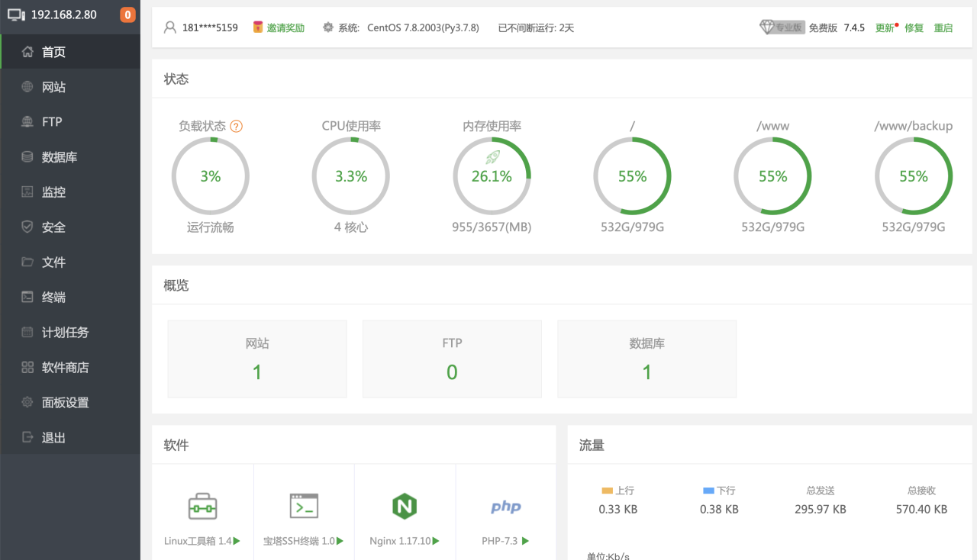Screen dimensions: 977x560
Task: Open the 宝塔SSH终端 terminal icon
Action: pyautogui.click(x=304, y=506)
